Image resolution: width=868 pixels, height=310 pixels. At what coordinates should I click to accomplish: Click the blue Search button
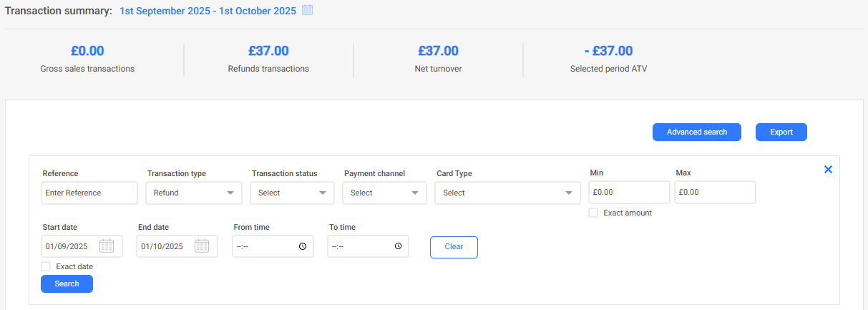pyautogui.click(x=67, y=284)
